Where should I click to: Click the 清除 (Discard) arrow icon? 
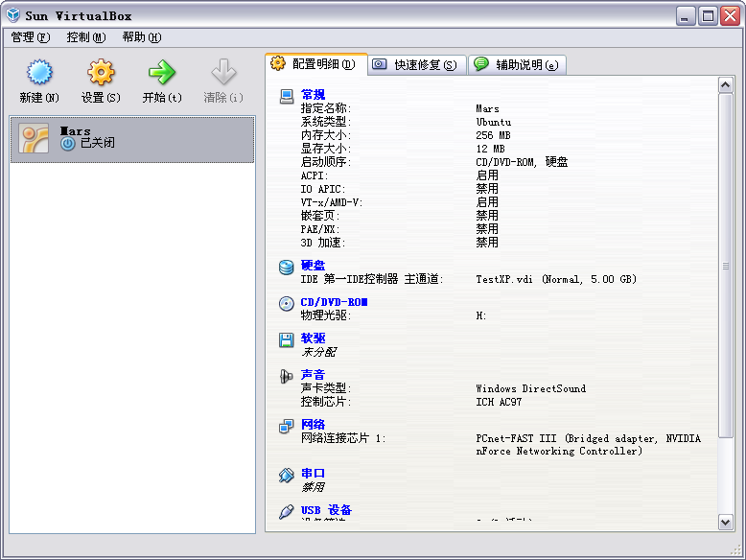(x=223, y=73)
